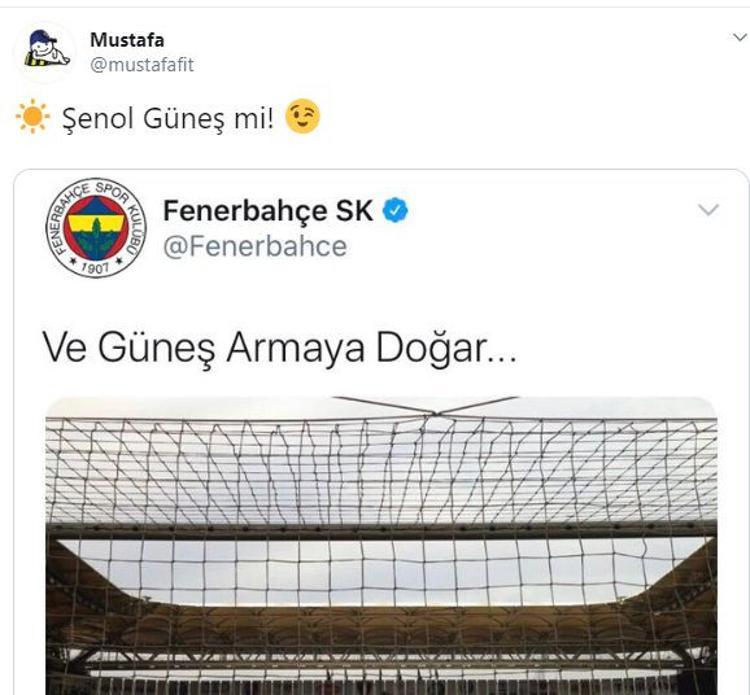Click the stadium roof sky area in photo

pyautogui.click(x=381, y=572)
